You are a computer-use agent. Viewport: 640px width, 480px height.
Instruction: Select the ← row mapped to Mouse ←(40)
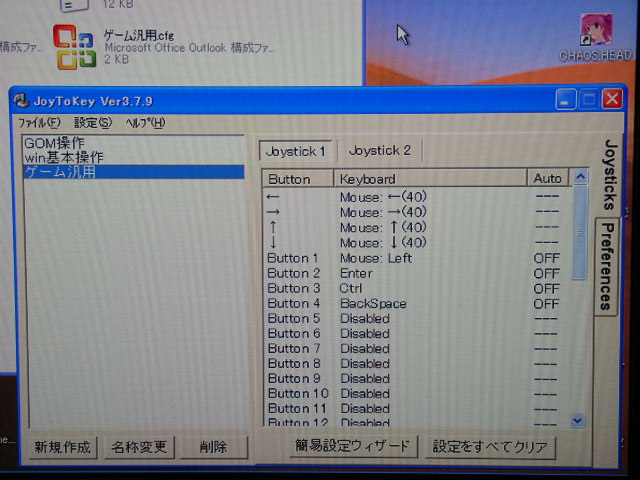416,197
